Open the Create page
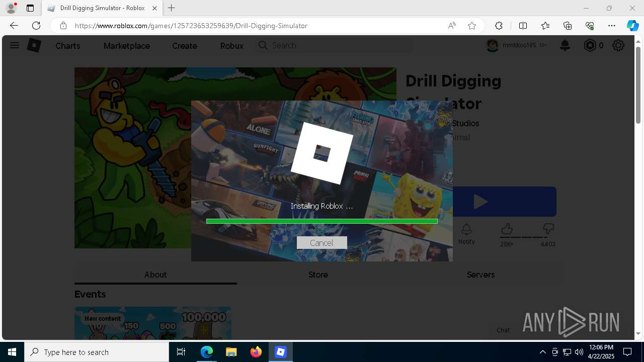Viewport: 644px width, 362px height. tap(185, 46)
